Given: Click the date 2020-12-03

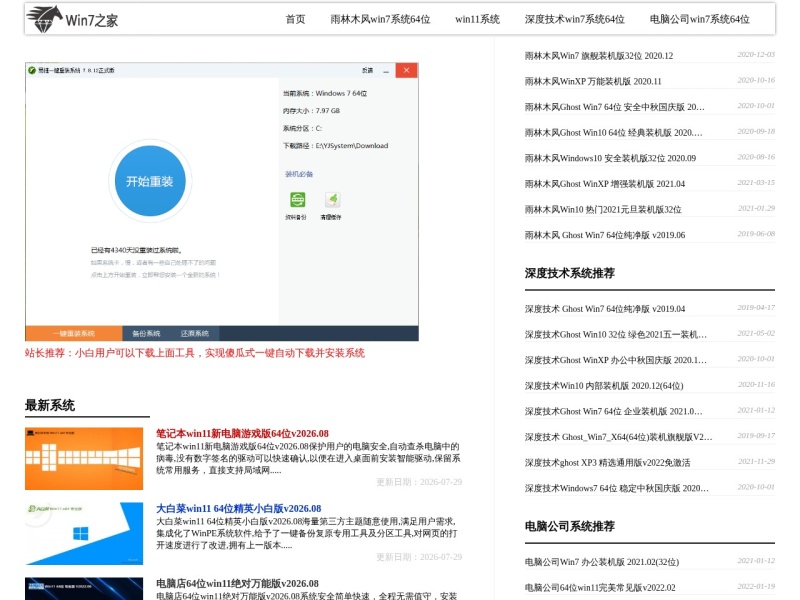Looking at the screenshot, I should coord(756,55).
